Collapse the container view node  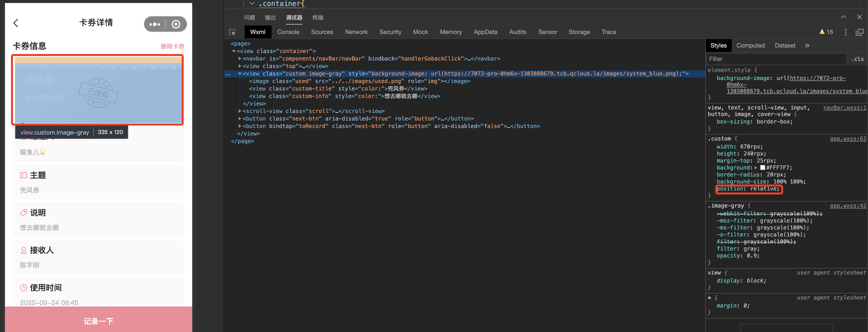click(234, 51)
